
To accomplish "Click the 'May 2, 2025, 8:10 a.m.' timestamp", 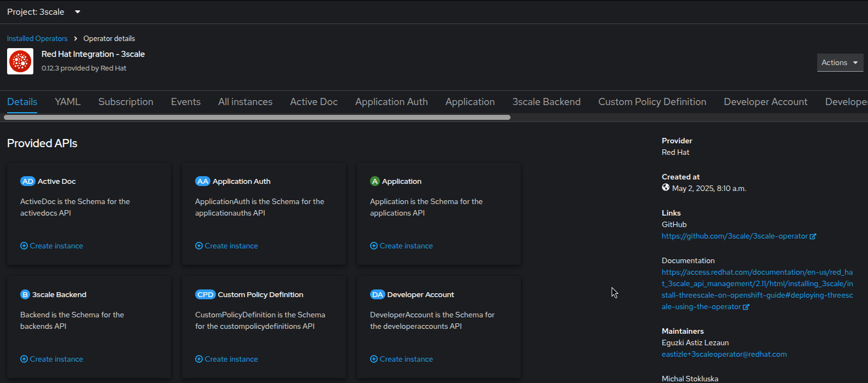I will (x=709, y=188).
